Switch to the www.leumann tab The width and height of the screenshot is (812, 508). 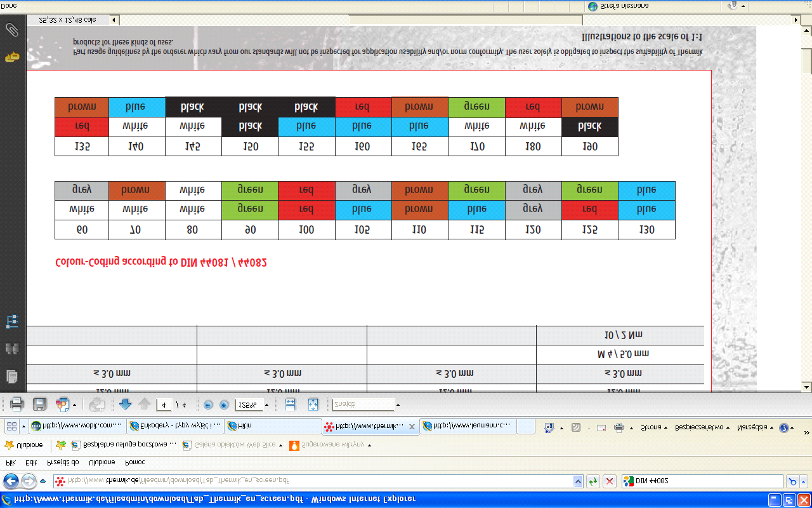[x=468, y=427]
